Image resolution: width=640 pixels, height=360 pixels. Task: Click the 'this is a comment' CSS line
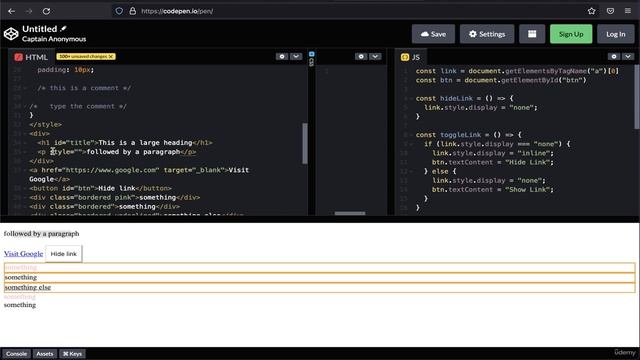coord(84,88)
